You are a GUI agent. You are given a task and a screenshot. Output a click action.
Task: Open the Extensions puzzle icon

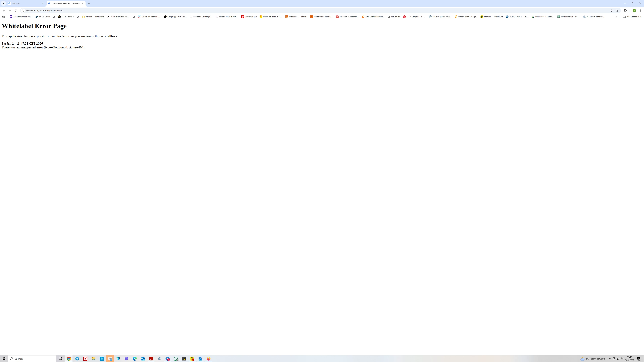click(625, 11)
